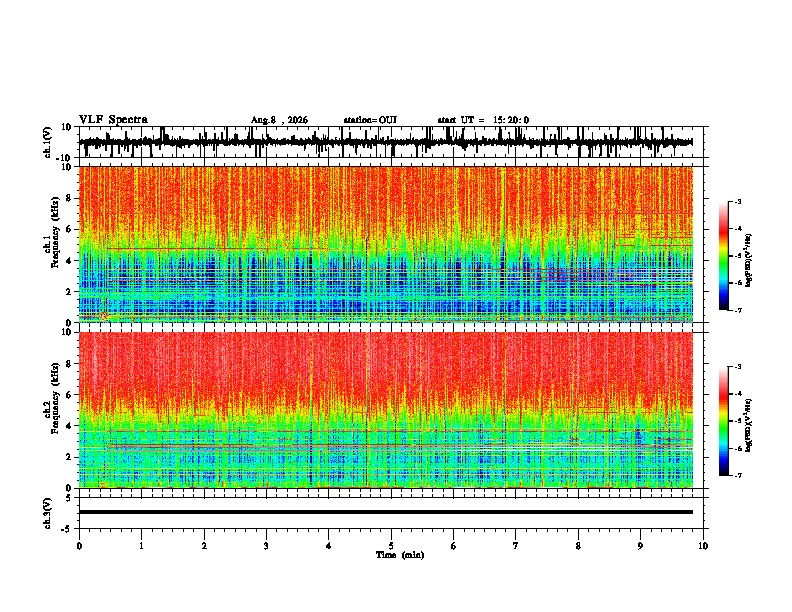The width and height of the screenshot is (792, 612).
Task: Click time axis tick label 1
Action: 141,546
